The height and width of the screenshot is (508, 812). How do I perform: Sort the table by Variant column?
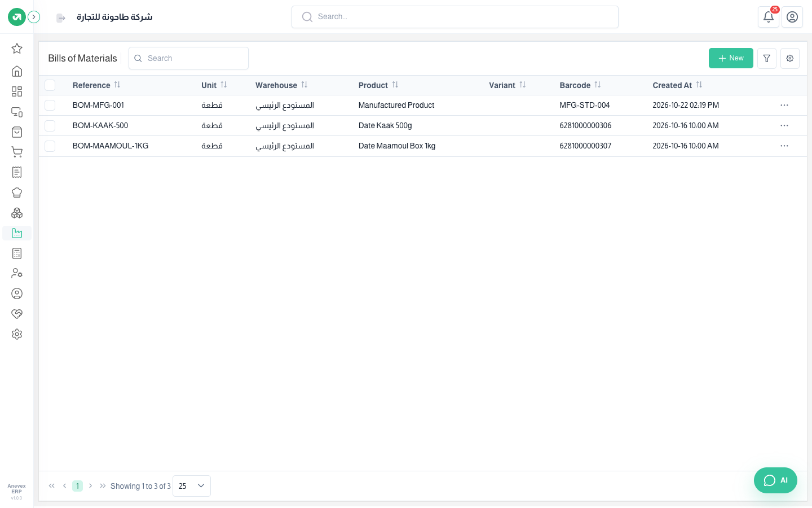[523, 85]
